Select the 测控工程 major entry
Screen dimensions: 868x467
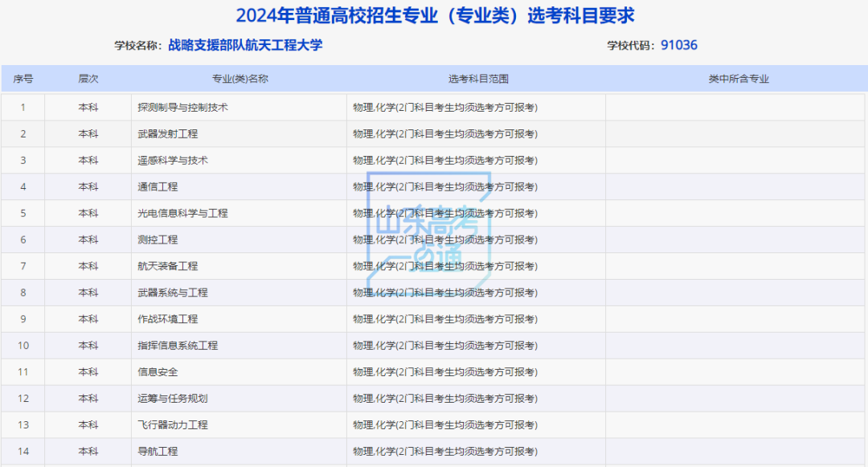[x=158, y=240]
